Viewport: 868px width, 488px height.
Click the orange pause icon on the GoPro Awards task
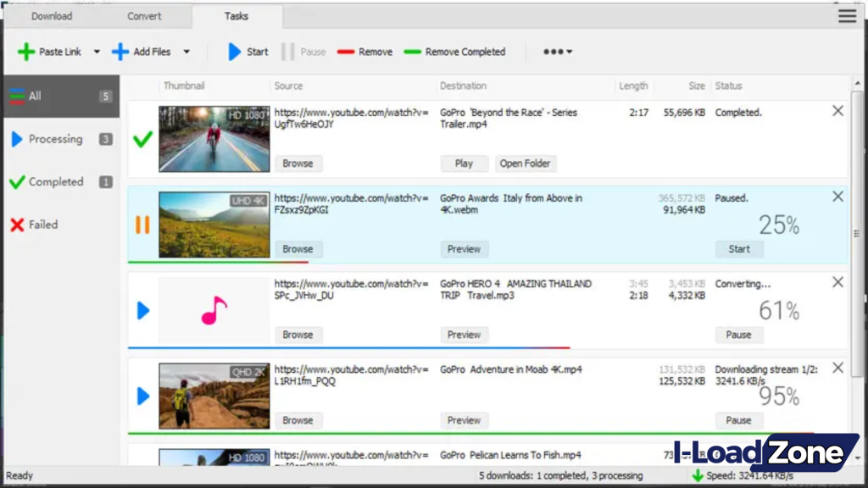coord(142,225)
